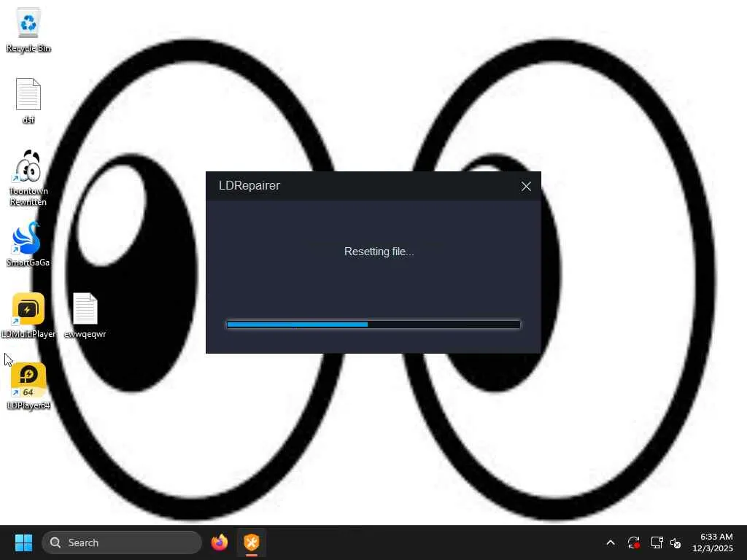
Task: Open the network status tray icon
Action: click(x=657, y=542)
